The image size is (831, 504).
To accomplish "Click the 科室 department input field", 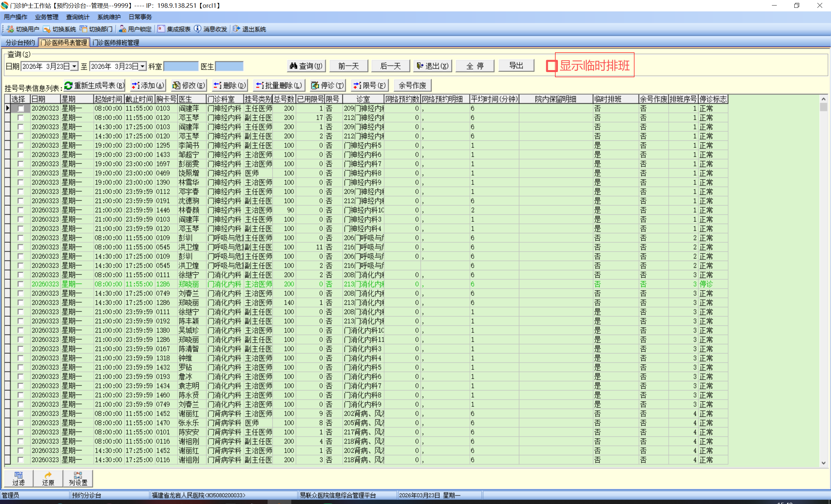I will tap(181, 66).
